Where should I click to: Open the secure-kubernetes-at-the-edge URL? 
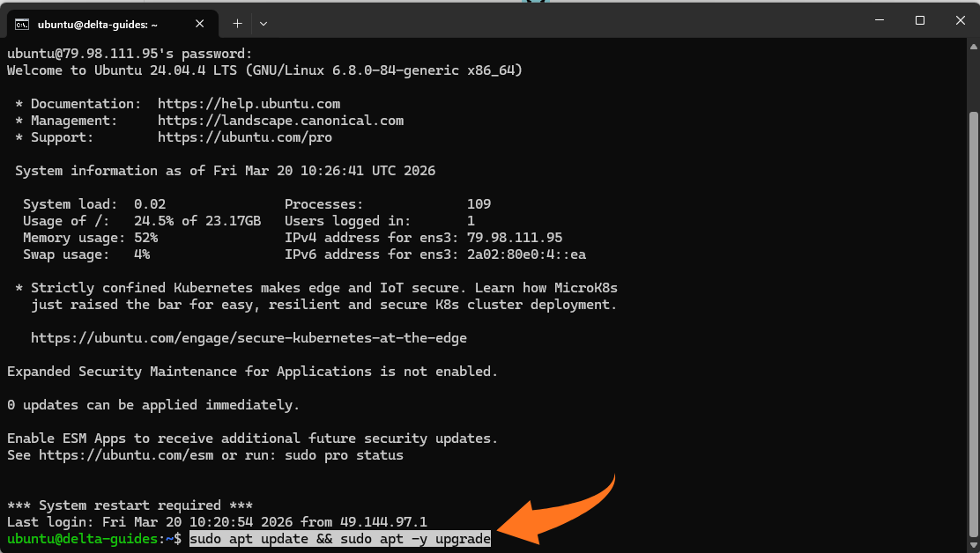point(249,338)
